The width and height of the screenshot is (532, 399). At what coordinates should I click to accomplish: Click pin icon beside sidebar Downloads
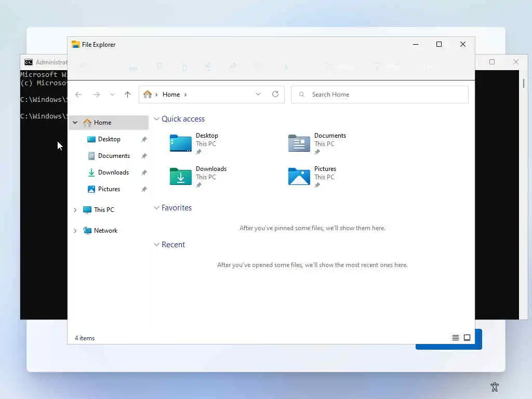(x=144, y=172)
